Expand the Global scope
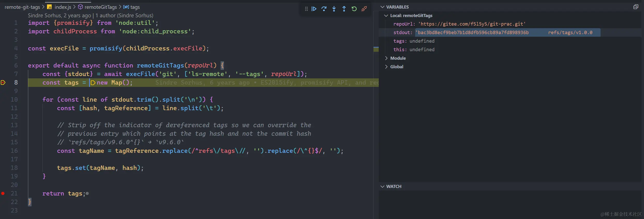The width and height of the screenshot is (644, 219). pyautogui.click(x=386, y=67)
